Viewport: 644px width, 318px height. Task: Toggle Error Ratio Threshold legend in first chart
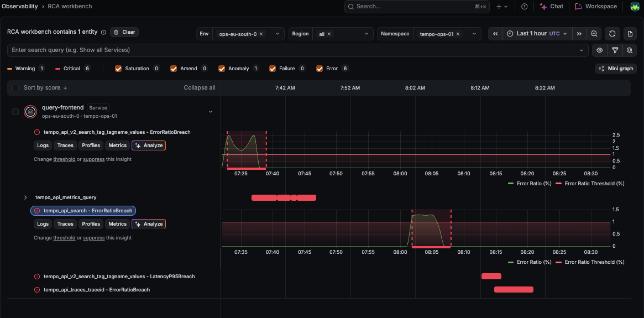pos(590,184)
